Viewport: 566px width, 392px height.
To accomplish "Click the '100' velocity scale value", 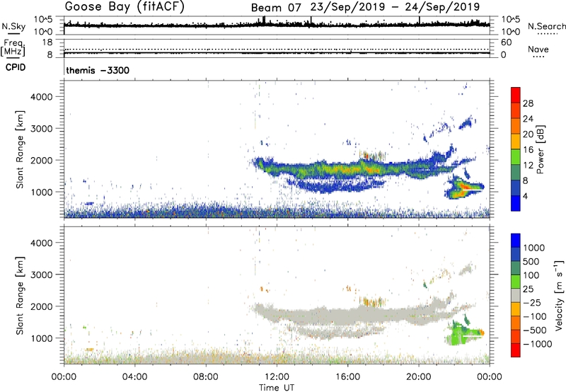I will click(531, 275).
